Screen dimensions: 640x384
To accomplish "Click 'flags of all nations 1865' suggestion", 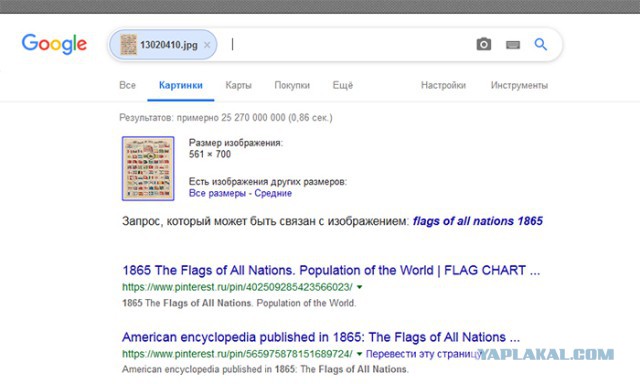I will pos(478,221).
